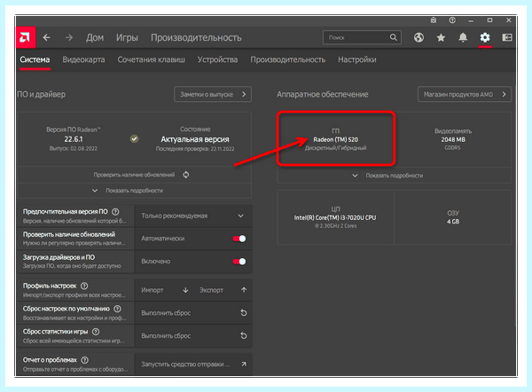Click the bug report icon in title bar
The width and height of the screenshot is (532, 392).
tap(434, 20)
